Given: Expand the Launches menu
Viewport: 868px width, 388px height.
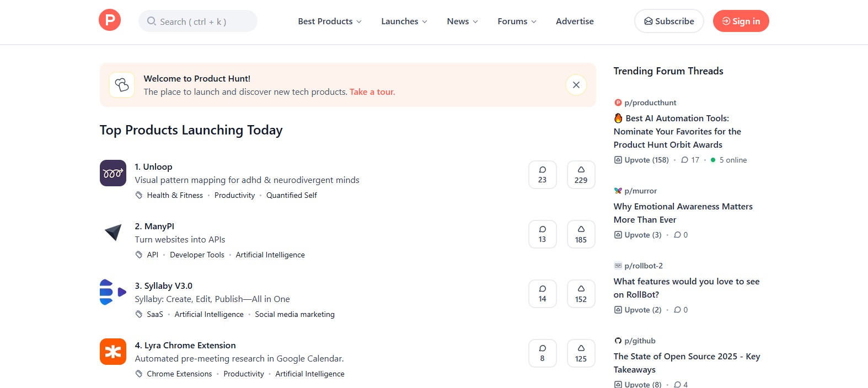Looking at the screenshot, I should [x=404, y=21].
